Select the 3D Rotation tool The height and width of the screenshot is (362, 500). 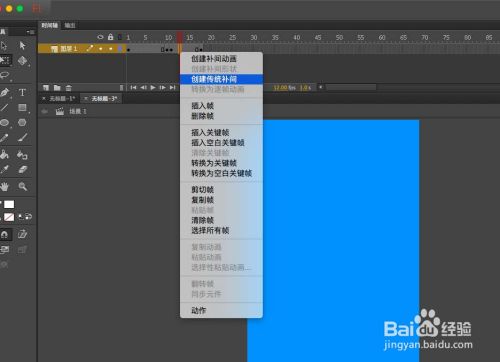(x=22, y=61)
